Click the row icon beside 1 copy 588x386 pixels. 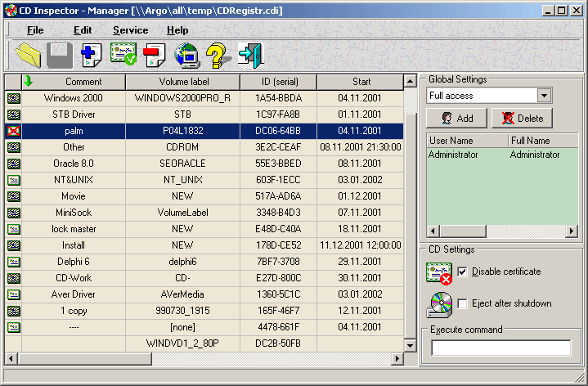click(x=14, y=311)
